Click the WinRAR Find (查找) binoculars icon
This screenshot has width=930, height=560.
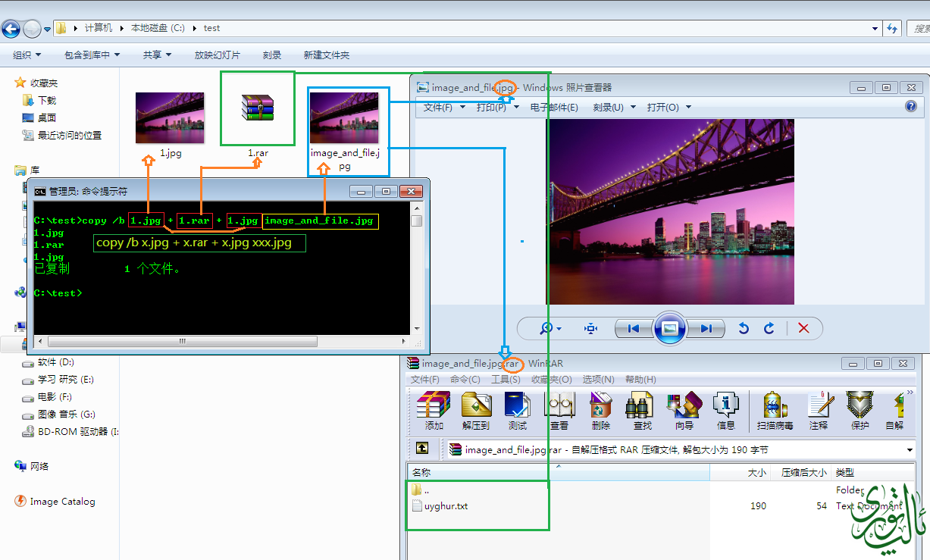(x=642, y=410)
